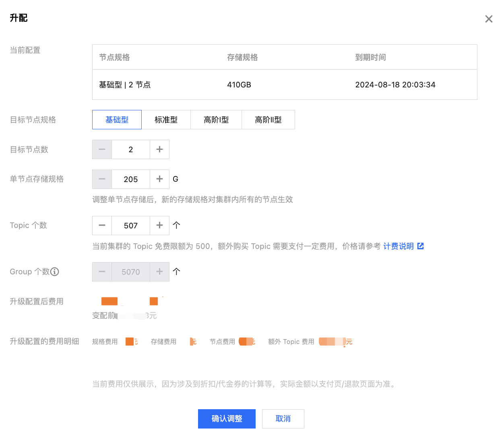Click Group count plus button
Image resolution: width=504 pixels, height=439 pixels.
160,272
